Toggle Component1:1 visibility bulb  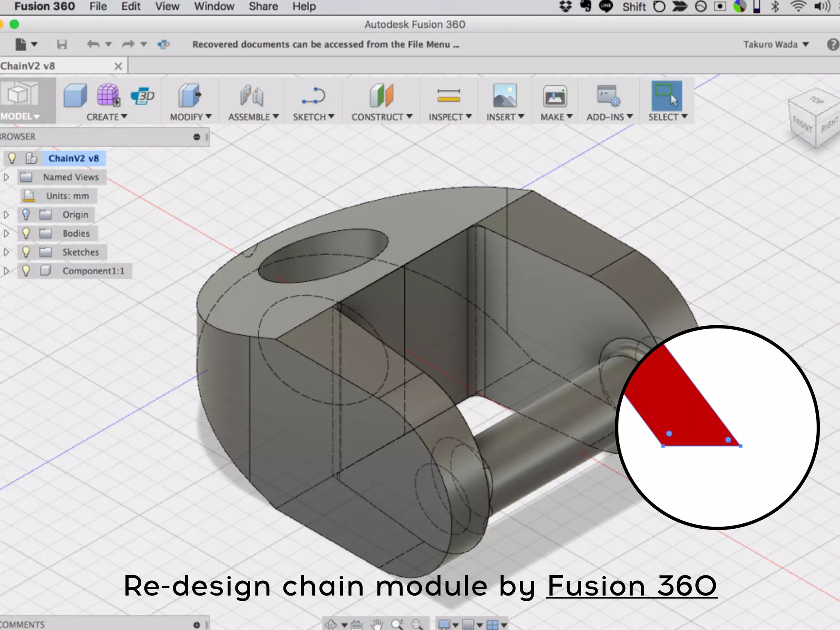(26, 271)
